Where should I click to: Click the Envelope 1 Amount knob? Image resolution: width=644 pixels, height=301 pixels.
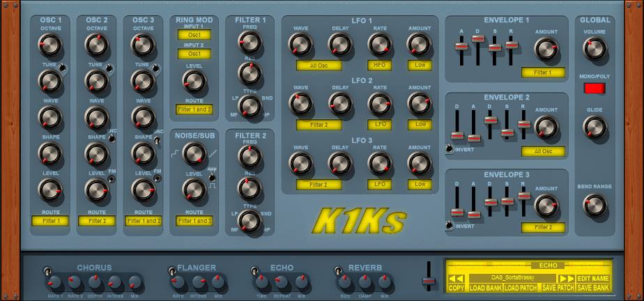pyautogui.click(x=546, y=49)
